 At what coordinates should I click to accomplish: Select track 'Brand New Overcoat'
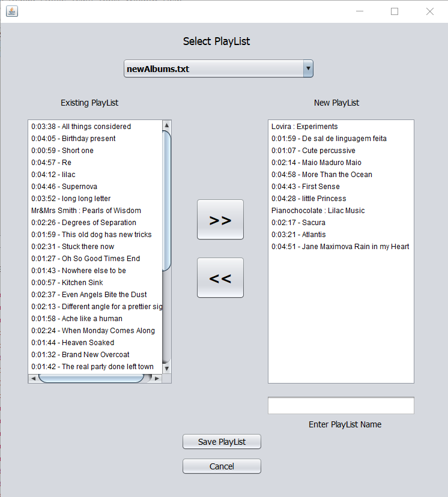coord(95,355)
